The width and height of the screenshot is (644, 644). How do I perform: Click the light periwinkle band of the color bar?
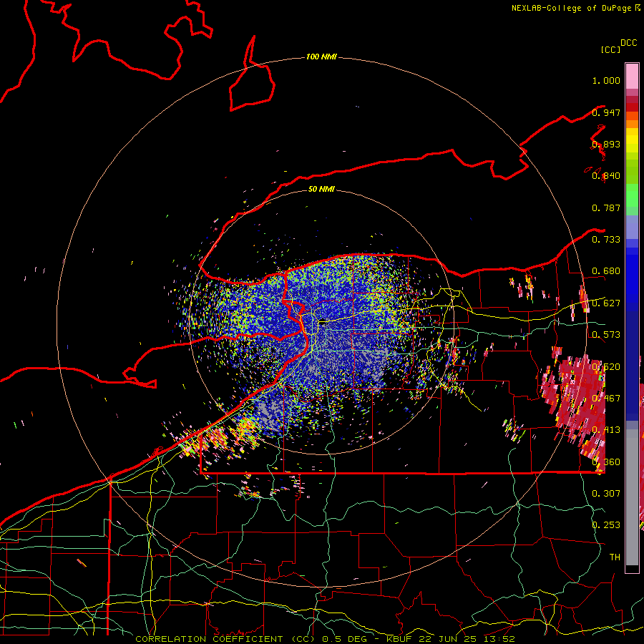tap(632, 227)
